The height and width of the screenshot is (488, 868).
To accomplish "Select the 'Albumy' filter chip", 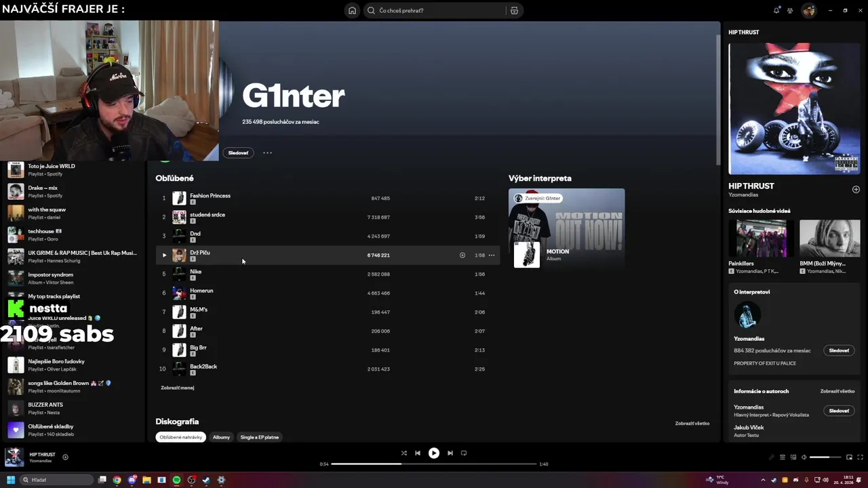I will click(222, 437).
